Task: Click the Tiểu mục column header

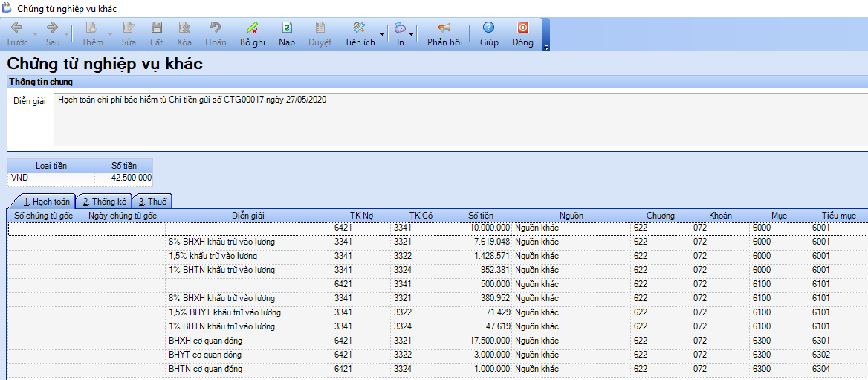Action: (x=839, y=216)
